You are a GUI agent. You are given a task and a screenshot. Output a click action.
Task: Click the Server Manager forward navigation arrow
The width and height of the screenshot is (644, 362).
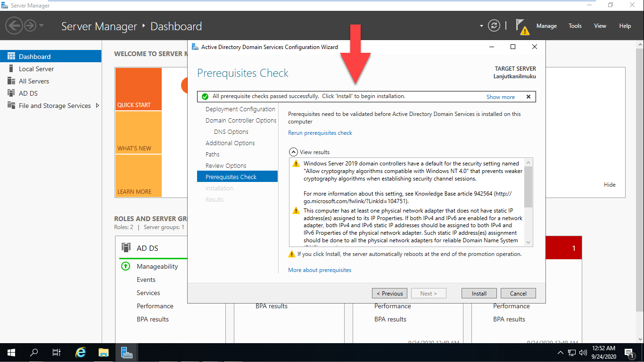tap(30, 25)
